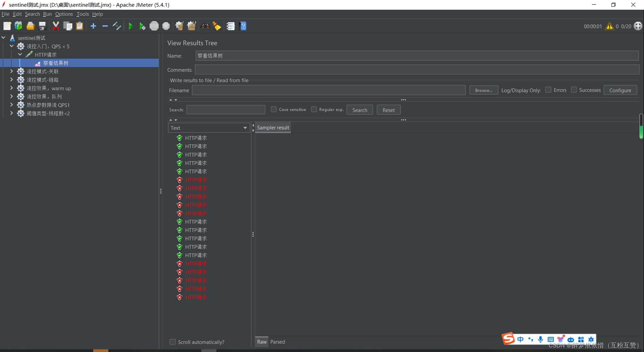Screen dimensions: 644x352
Task: Click the binoculars Search icon
Action: click(x=205, y=26)
